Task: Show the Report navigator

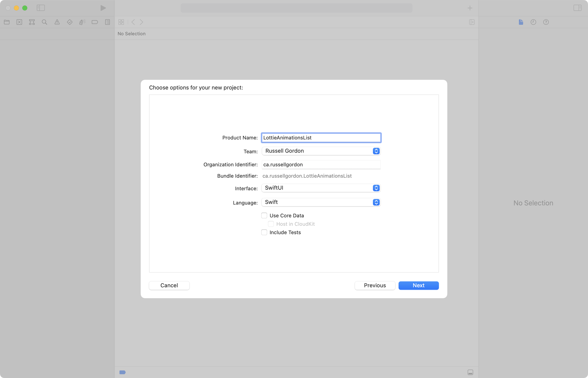Action: tap(108, 22)
